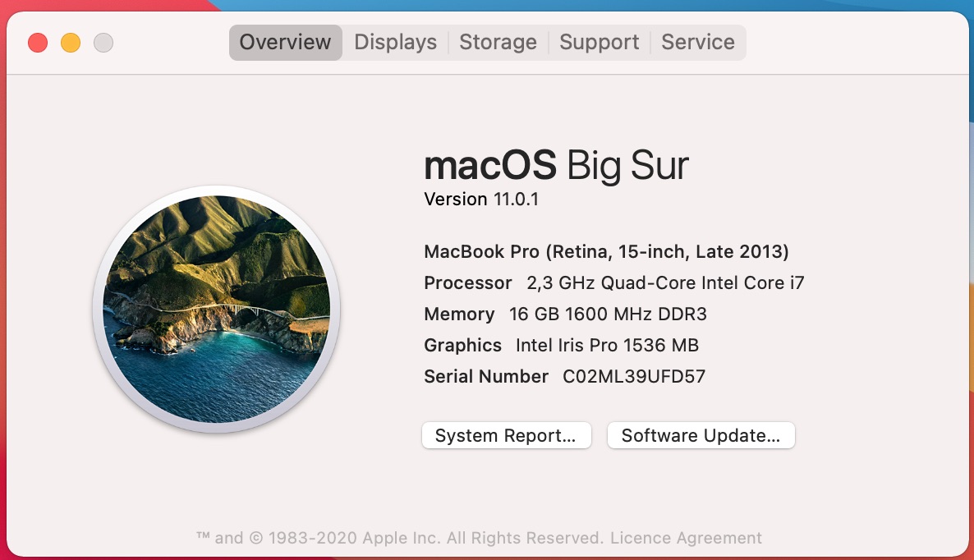Click the MacBook Pro model name line
The width and height of the screenshot is (974, 560).
point(606,252)
